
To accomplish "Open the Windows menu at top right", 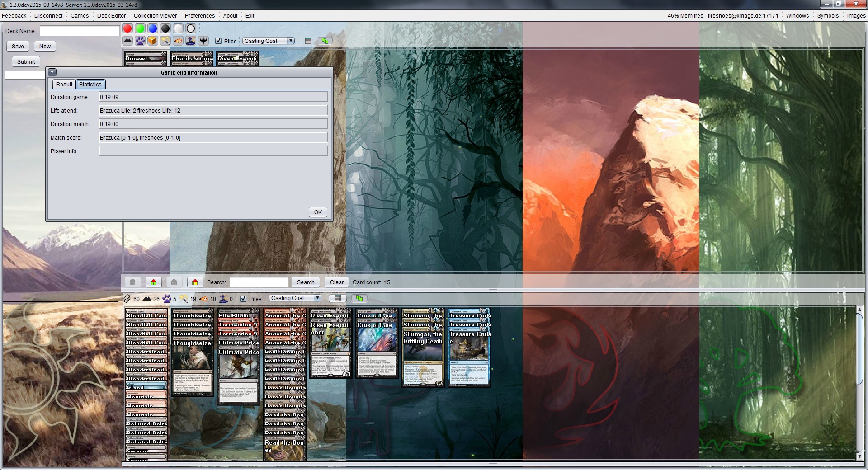I will tap(797, 15).
